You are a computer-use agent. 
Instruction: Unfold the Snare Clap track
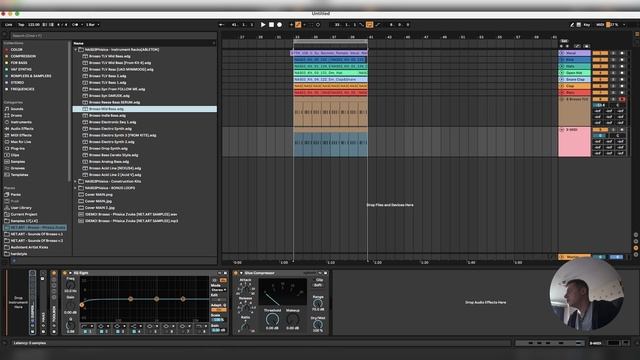tap(562, 79)
